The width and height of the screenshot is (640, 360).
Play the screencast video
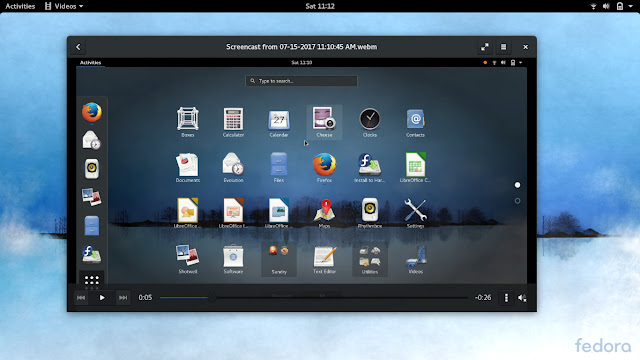tap(102, 298)
